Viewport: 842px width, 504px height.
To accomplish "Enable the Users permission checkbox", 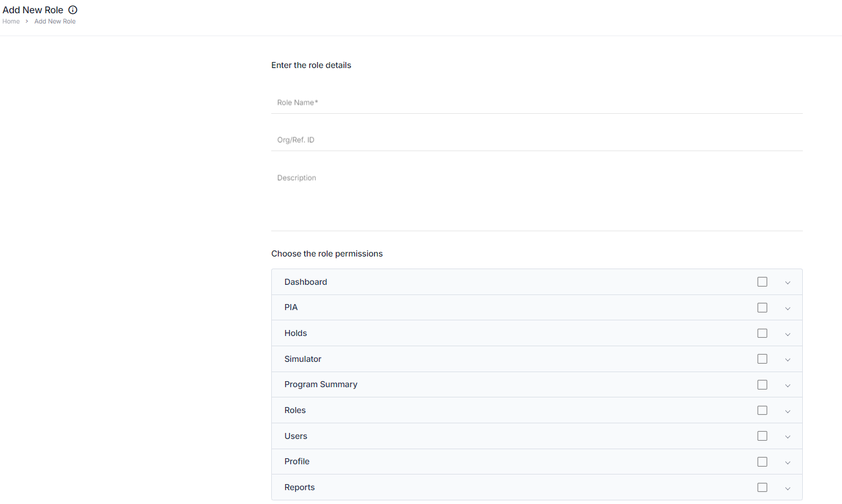I will tap(762, 436).
